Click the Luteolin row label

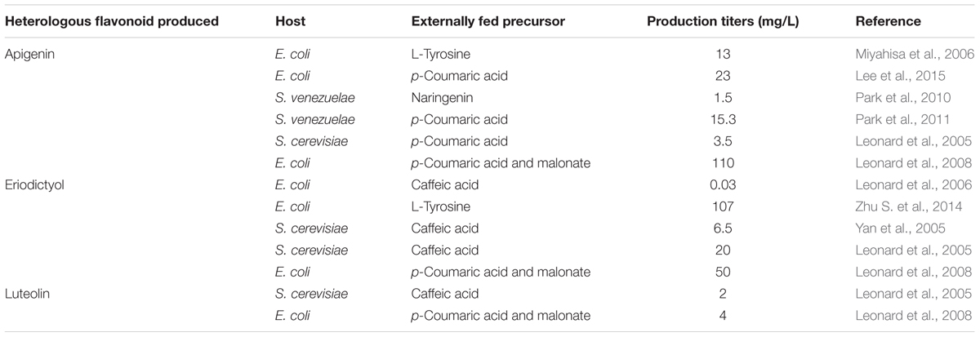(x=29, y=292)
